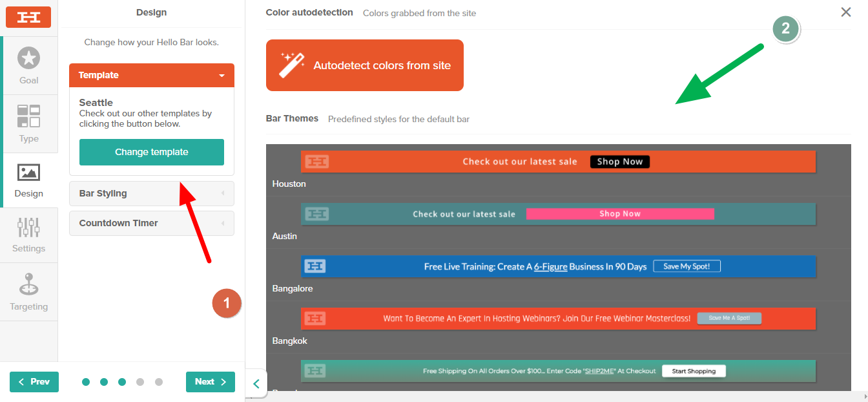Click the Bar Themes heading
Image resolution: width=868 pixels, height=402 pixels.
pos(292,118)
